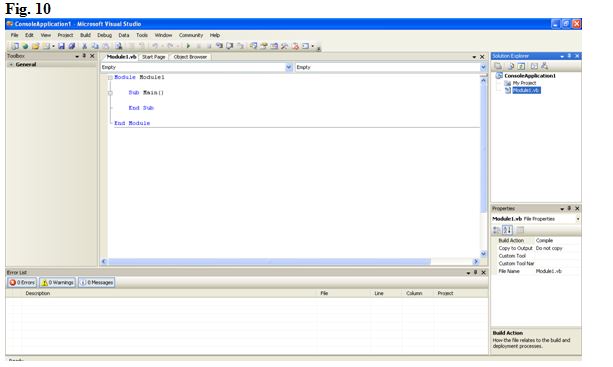
Task: Click the Paste toolbar icon
Action: tap(106, 46)
